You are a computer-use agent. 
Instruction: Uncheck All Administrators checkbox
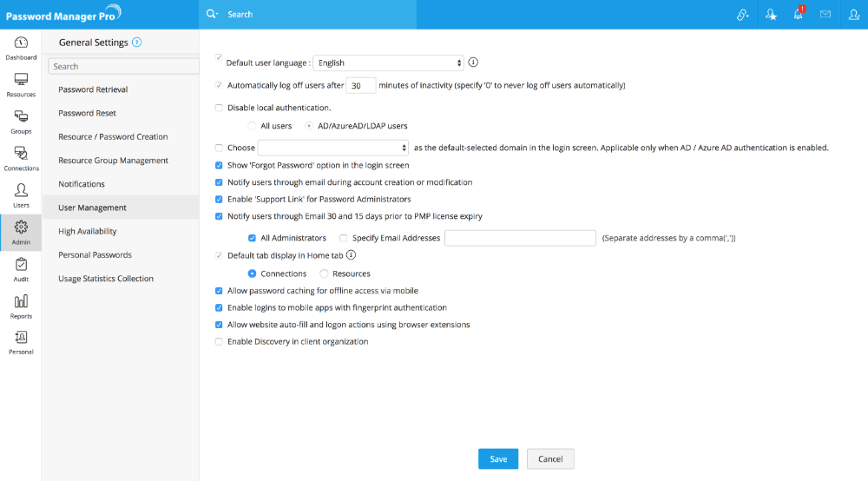[252, 238]
